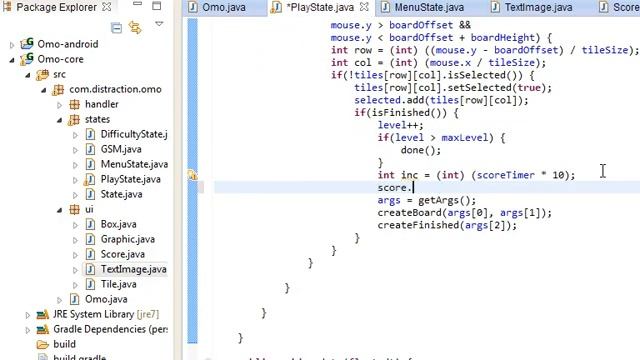
Task: Open Graphic.java from the ui package
Action: pyautogui.click(x=127, y=240)
